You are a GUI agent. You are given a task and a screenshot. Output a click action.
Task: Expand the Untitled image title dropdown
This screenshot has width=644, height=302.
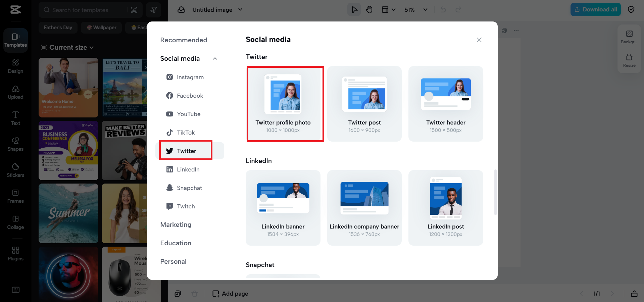pyautogui.click(x=240, y=9)
